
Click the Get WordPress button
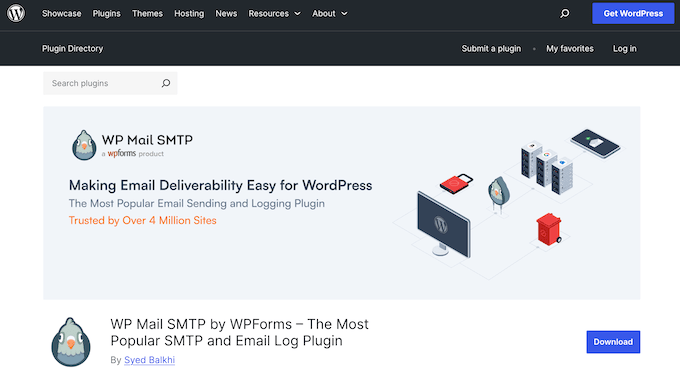click(x=633, y=13)
